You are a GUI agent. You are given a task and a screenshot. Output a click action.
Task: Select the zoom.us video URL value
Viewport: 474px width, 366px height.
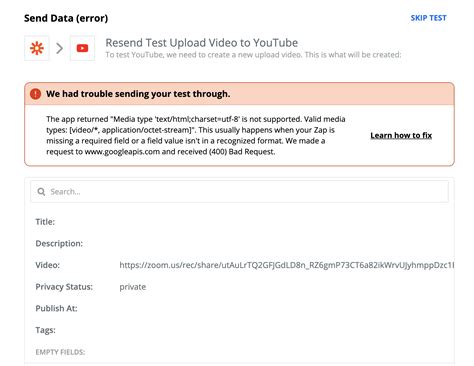[287, 265]
